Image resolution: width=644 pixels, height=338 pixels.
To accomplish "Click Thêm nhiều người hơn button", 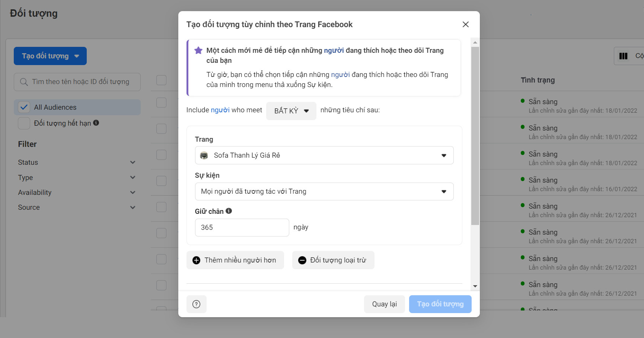I will tap(235, 260).
